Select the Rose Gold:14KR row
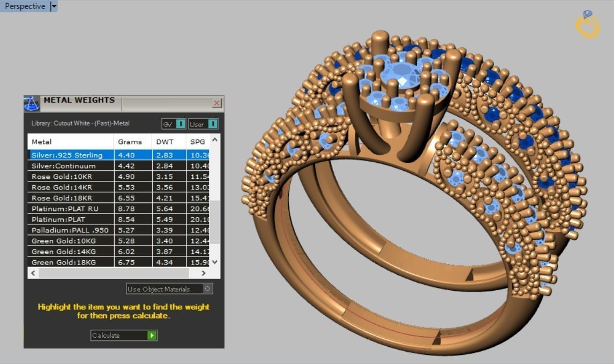This screenshot has width=614, height=364. (x=118, y=187)
